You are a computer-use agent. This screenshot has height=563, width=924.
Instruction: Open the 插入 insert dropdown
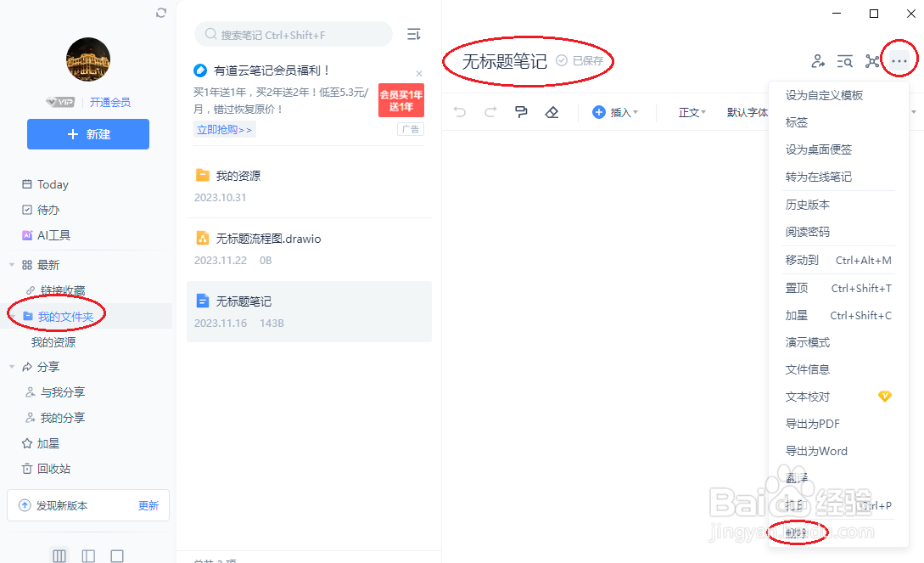(x=615, y=112)
